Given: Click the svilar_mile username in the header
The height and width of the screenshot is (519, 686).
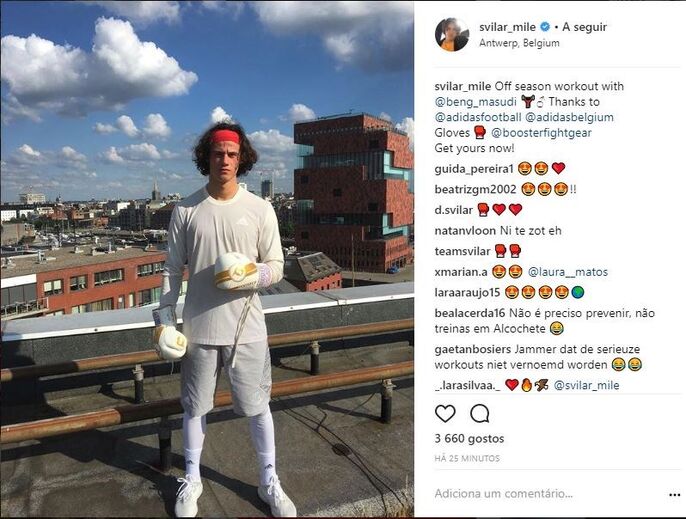Looking at the screenshot, I should tap(507, 27).
